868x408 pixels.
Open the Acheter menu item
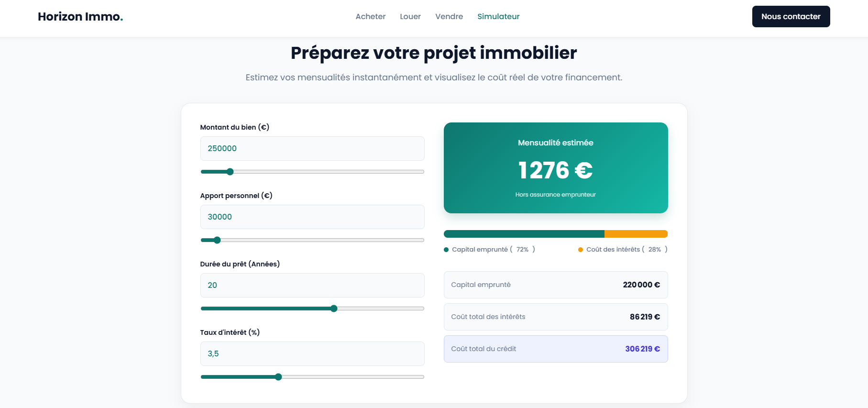pos(370,17)
